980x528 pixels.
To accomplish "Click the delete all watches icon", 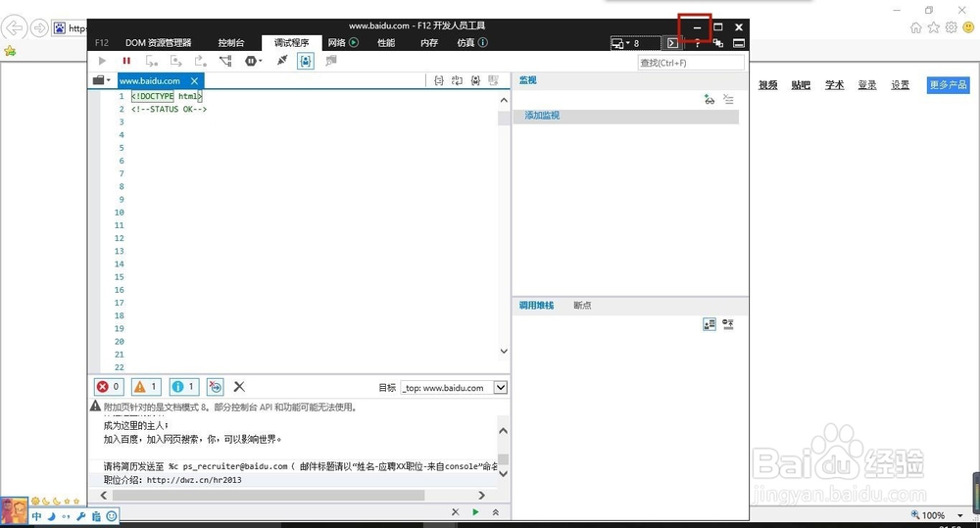I will (728, 99).
